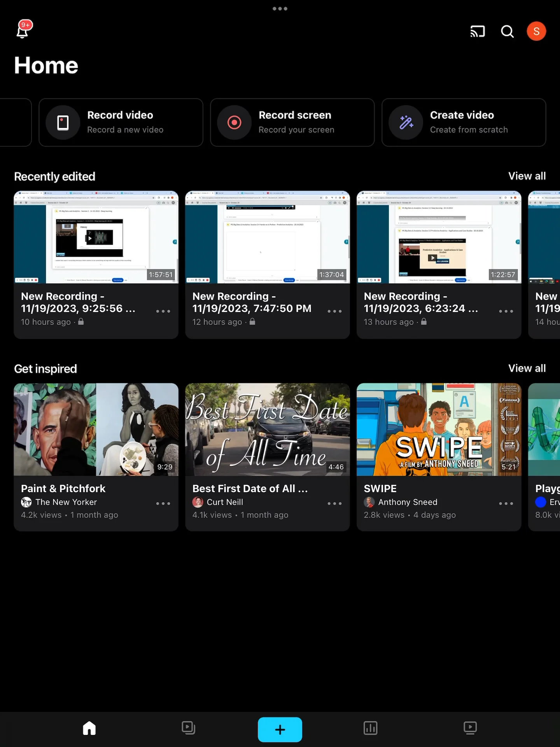Play the Paint & Pitchfork thumbnail
This screenshot has width=560, height=747.
pyautogui.click(x=96, y=430)
